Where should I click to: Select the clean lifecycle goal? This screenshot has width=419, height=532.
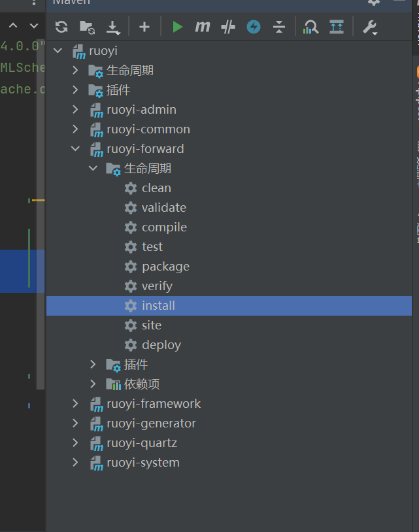(156, 188)
